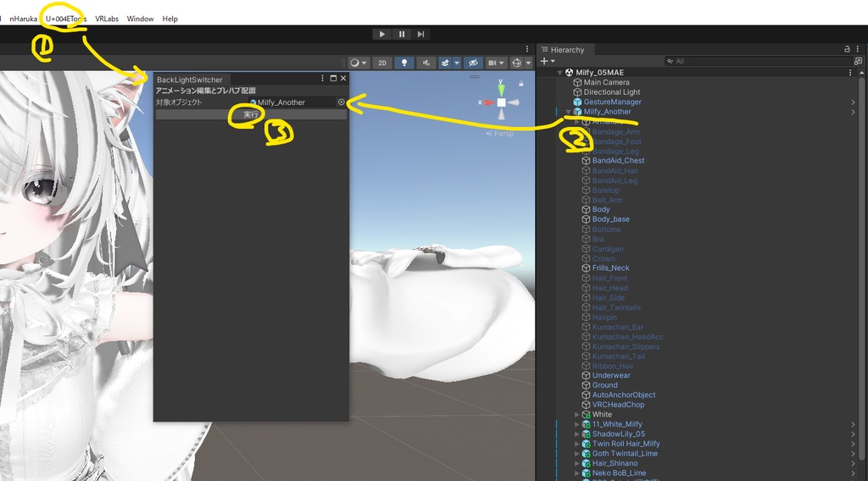Collapse the Milfy_05MAE scene

559,73
